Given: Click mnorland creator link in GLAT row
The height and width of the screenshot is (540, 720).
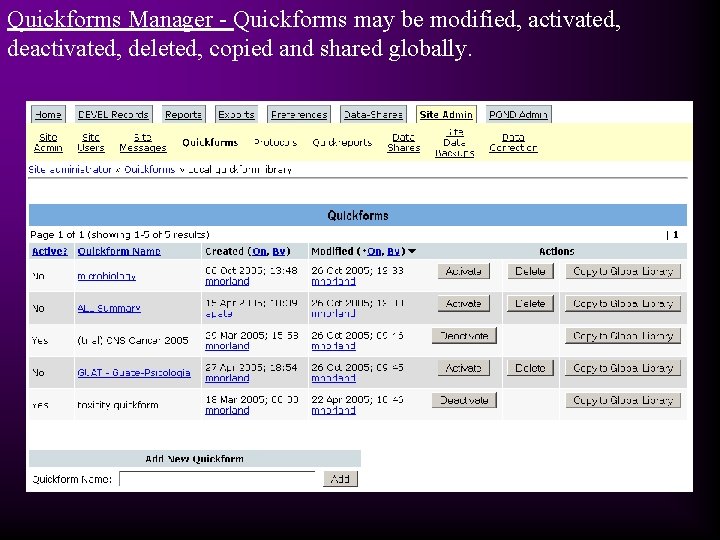Looking at the screenshot, I should (x=227, y=378).
